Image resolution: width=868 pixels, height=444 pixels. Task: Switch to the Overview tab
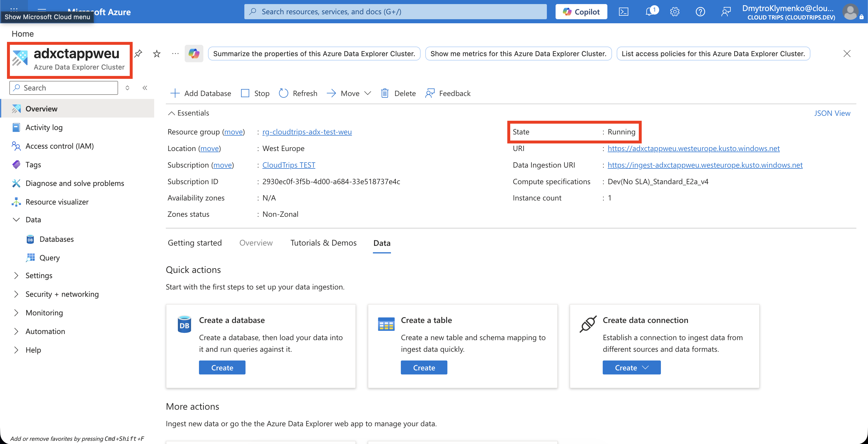pyautogui.click(x=256, y=243)
